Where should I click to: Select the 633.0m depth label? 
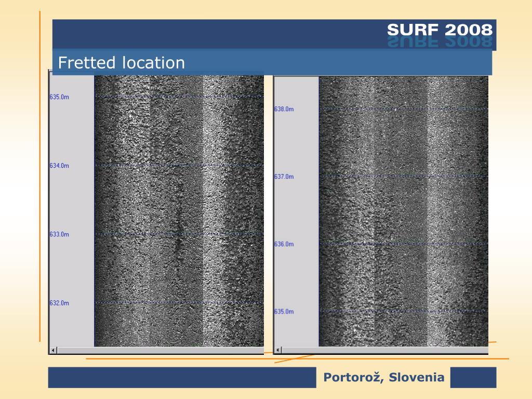(59, 234)
